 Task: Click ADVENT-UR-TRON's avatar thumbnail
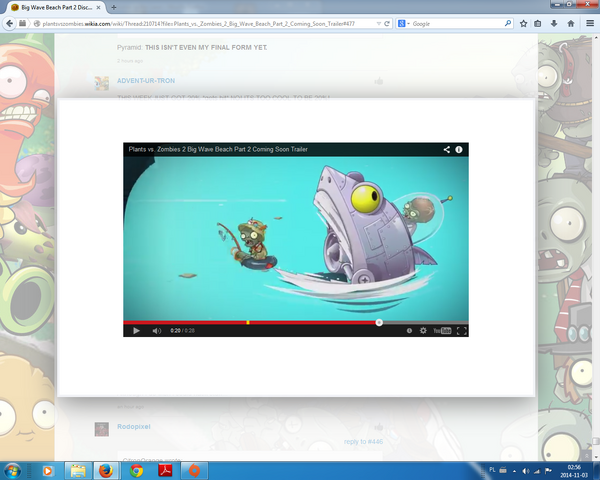pos(102,83)
